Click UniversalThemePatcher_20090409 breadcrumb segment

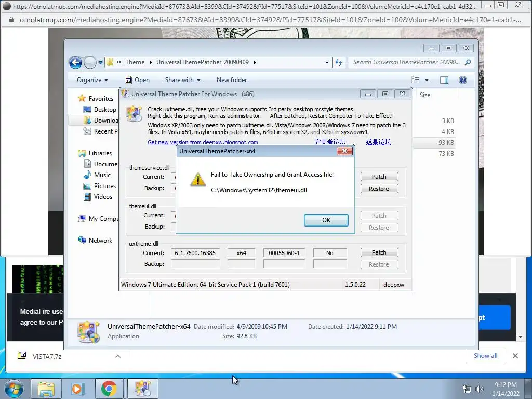tap(203, 62)
